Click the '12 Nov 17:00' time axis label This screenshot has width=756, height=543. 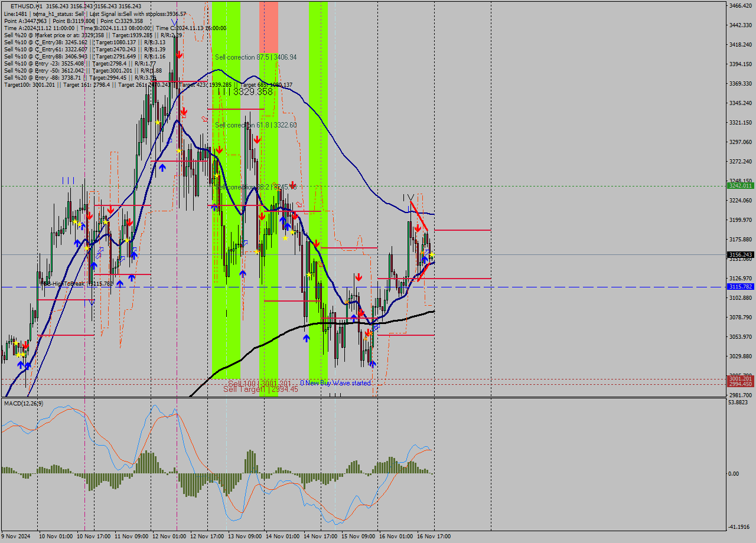coord(207,537)
